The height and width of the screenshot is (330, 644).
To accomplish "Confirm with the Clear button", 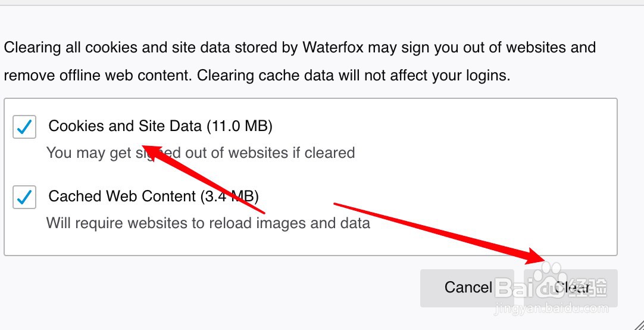I will (571, 288).
